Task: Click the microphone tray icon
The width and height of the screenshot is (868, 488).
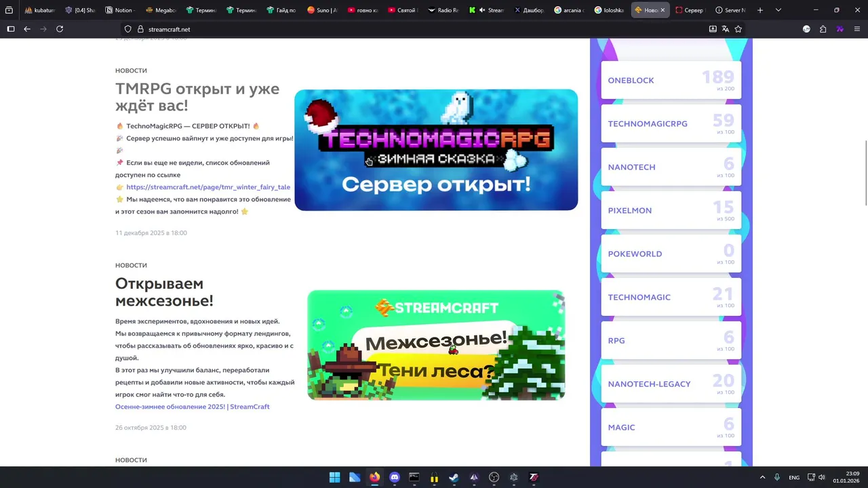Action: coord(777,477)
